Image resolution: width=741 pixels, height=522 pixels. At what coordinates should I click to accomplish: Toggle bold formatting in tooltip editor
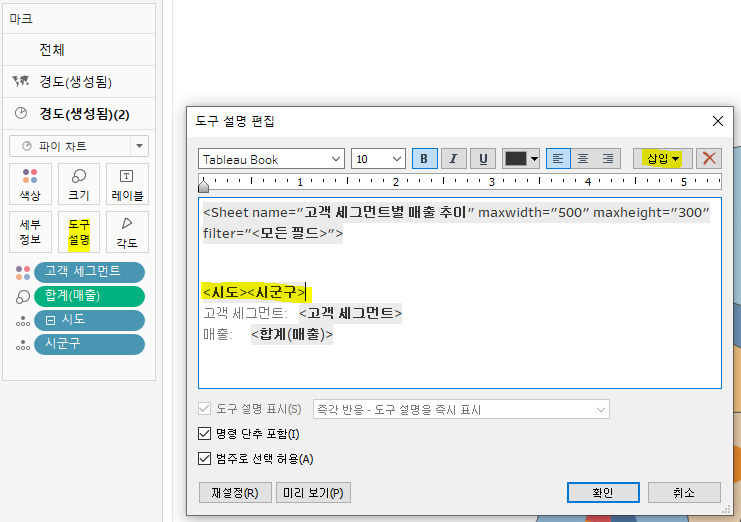424,159
